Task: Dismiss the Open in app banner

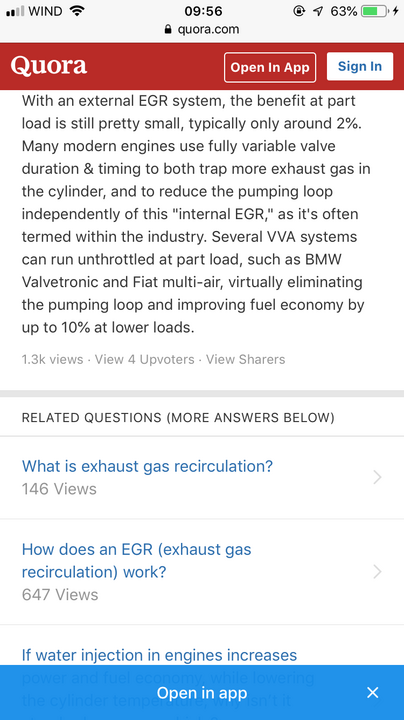Action: (x=373, y=692)
